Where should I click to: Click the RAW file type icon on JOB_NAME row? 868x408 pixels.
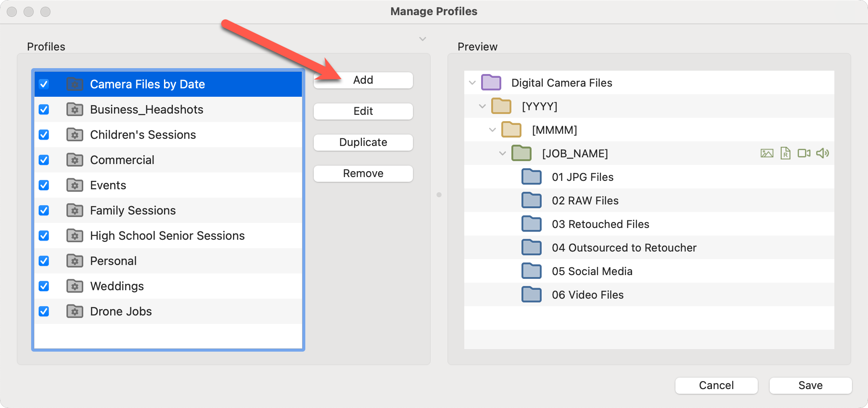785,154
